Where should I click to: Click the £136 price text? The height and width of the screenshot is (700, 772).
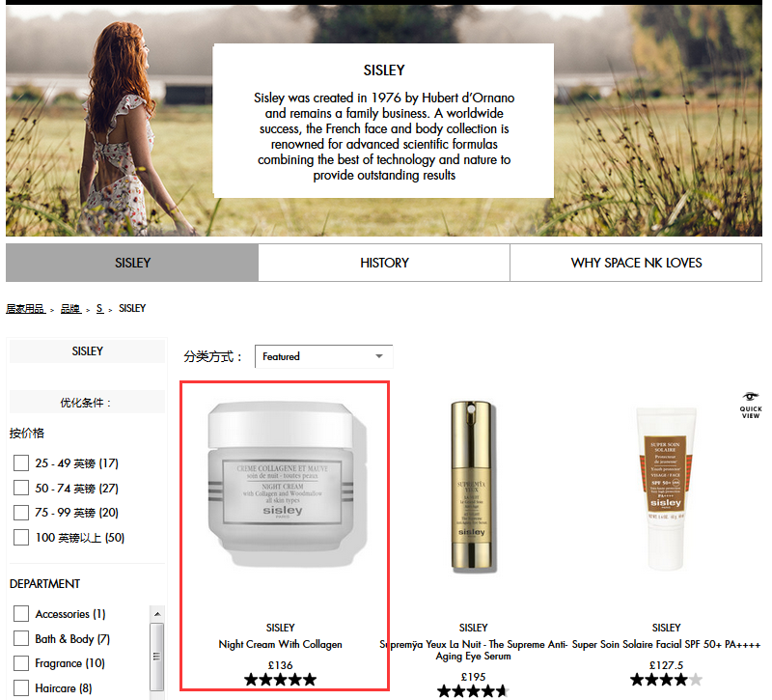(280, 665)
